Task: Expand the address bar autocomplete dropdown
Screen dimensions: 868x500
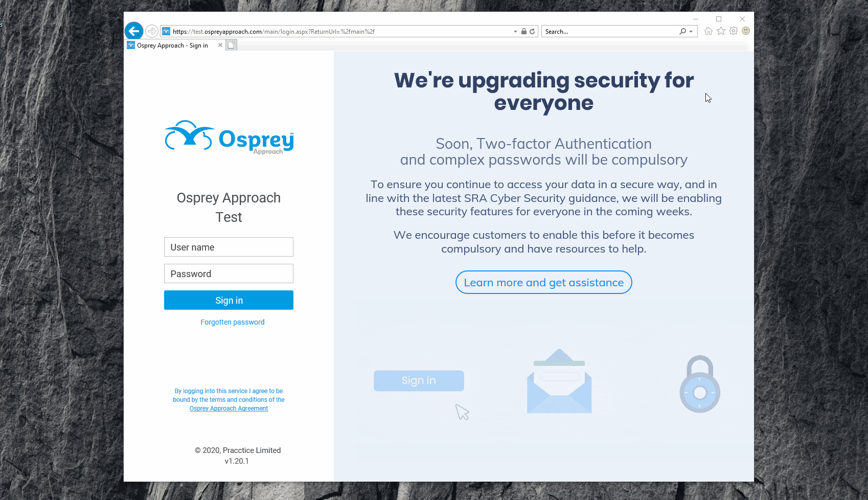Action: coord(515,31)
